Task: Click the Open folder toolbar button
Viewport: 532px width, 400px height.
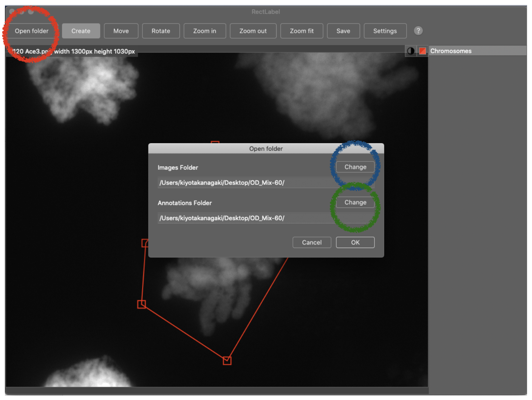Action: [32, 31]
